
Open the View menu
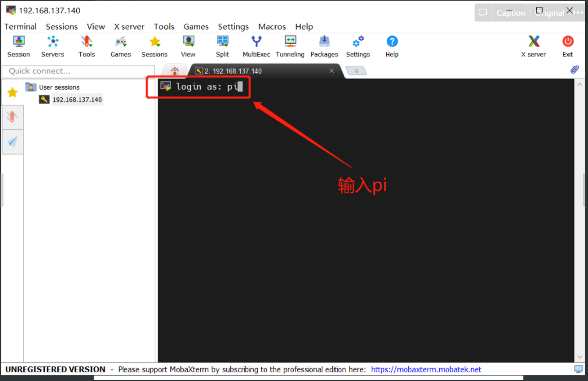(96, 27)
